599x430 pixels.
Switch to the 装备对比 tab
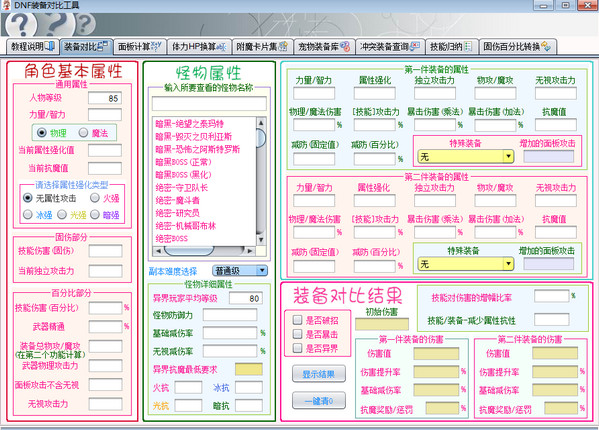[x=86, y=47]
